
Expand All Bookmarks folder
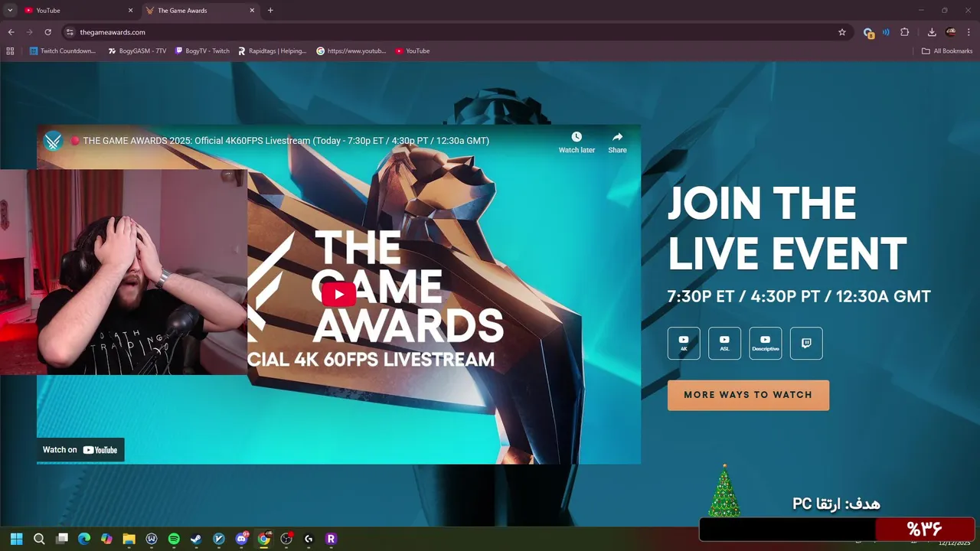pyautogui.click(x=947, y=51)
